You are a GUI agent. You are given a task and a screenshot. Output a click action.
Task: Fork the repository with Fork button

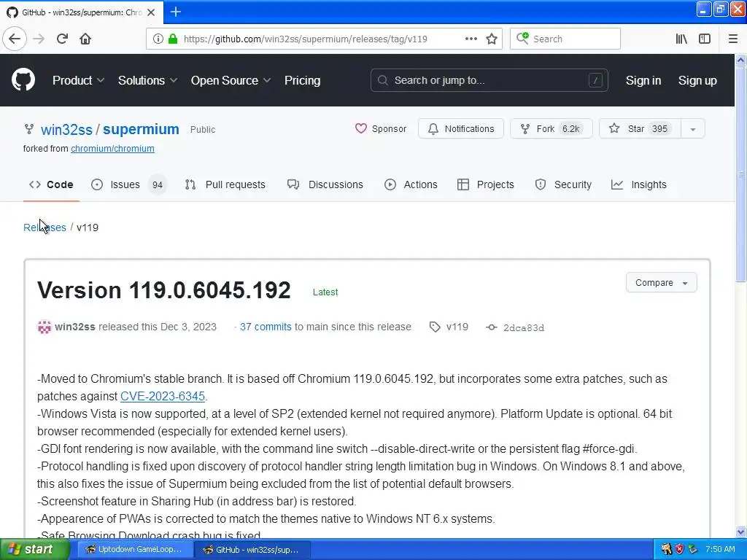coord(551,129)
